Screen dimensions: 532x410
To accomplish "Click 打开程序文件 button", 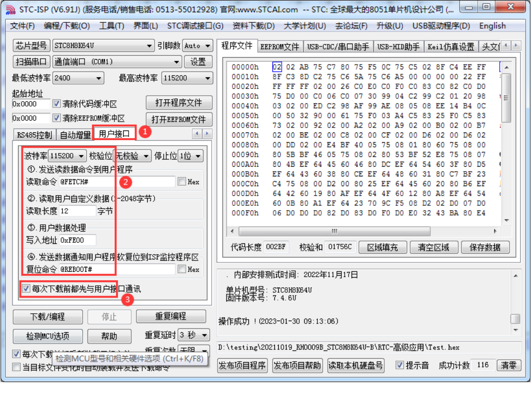I will 179,103.
